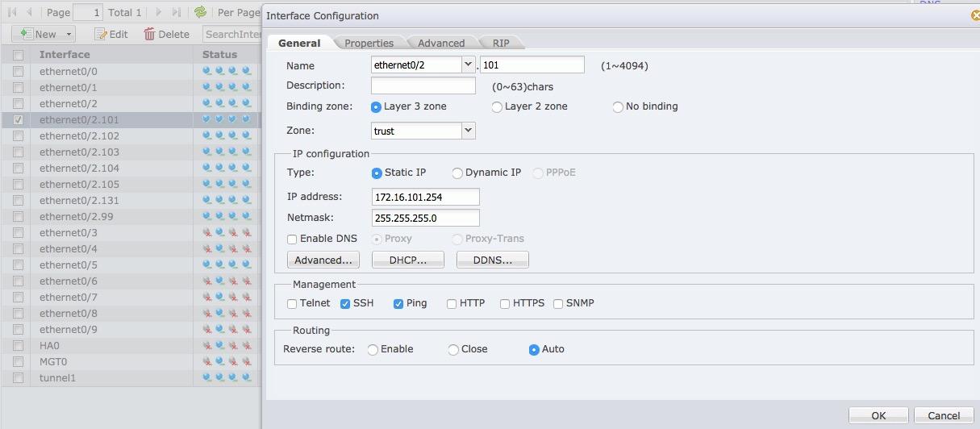Click the New interface plus icon
980x429 pixels.
pos(26,34)
